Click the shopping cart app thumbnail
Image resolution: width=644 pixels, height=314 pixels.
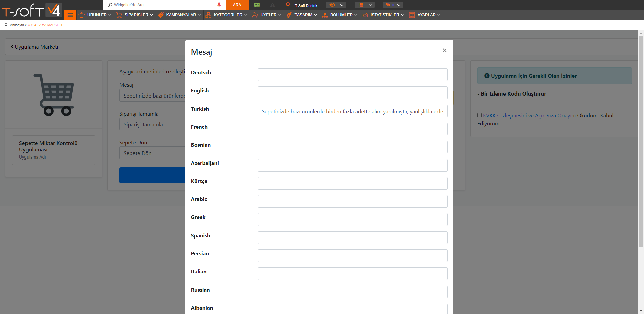pyautogui.click(x=54, y=95)
